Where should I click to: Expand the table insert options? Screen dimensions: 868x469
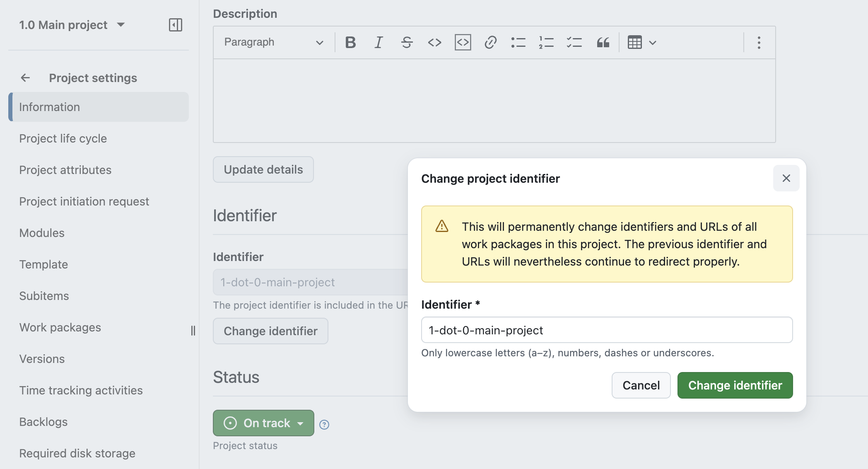(x=653, y=42)
